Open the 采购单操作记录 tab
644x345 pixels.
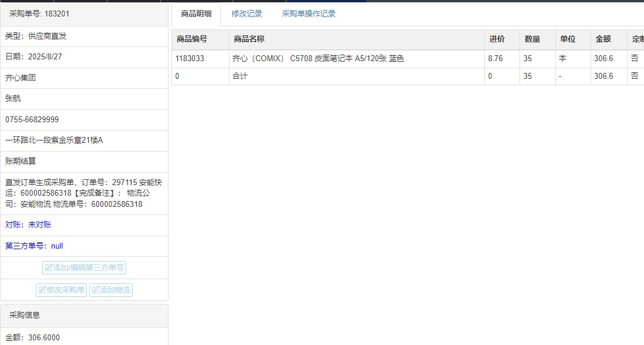point(308,14)
